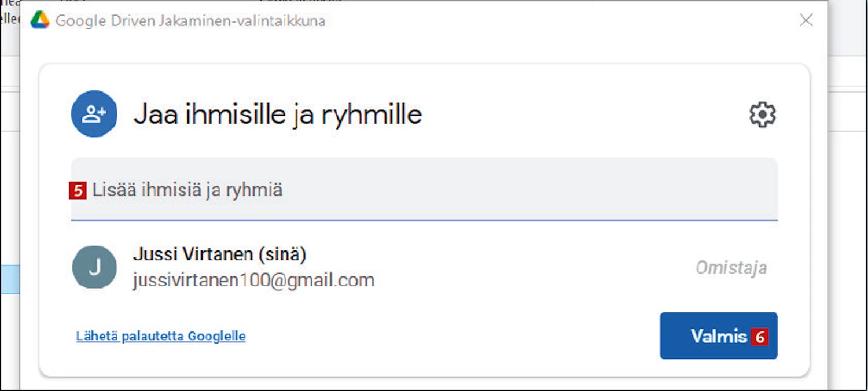Click the red number 6 marker
Screen dimensions: 868x391
pos(759,337)
